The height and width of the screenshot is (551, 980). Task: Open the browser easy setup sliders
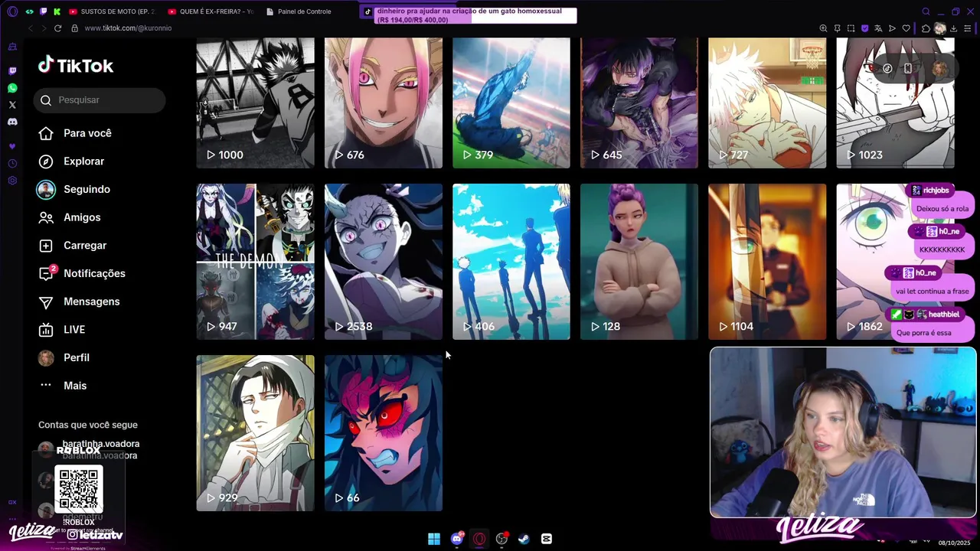click(967, 28)
